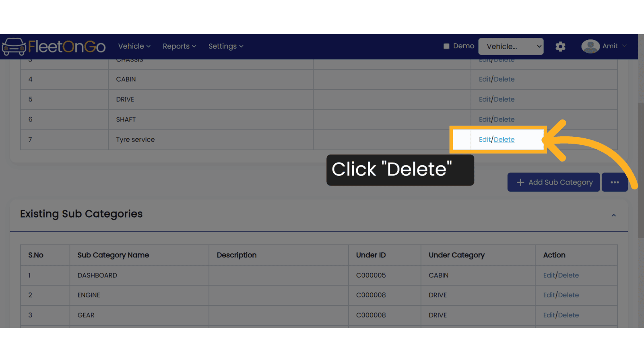Screen dimensions: 644x362
Task: Click the 'Description' column header
Action: pyautogui.click(x=279, y=255)
